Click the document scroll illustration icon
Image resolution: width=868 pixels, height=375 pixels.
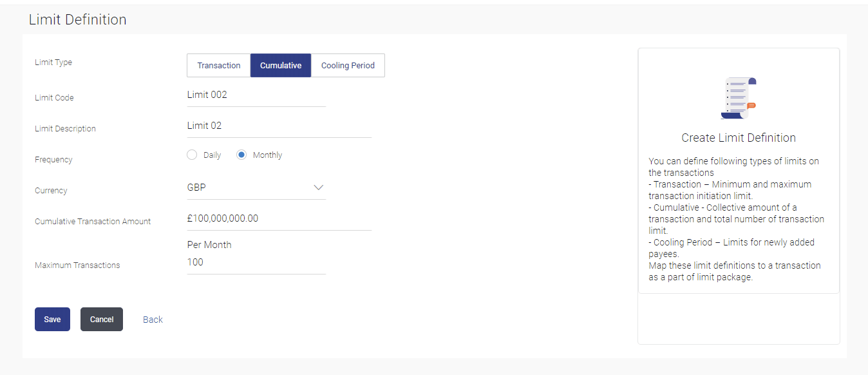point(739,99)
